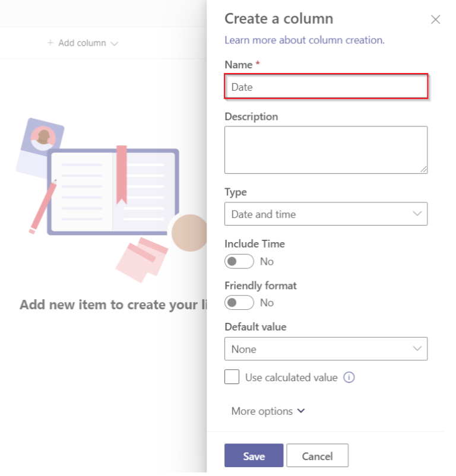Expand the More options section
The height and width of the screenshot is (476, 456).
pyautogui.click(x=268, y=411)
